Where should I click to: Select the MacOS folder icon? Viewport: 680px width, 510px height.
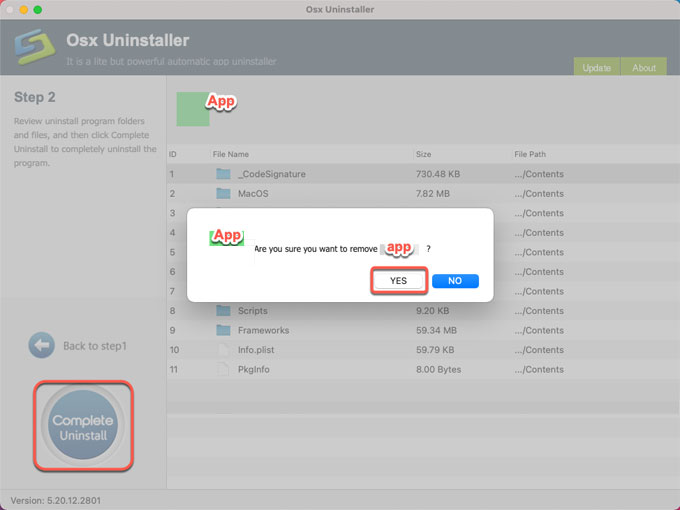pos(223,193)
